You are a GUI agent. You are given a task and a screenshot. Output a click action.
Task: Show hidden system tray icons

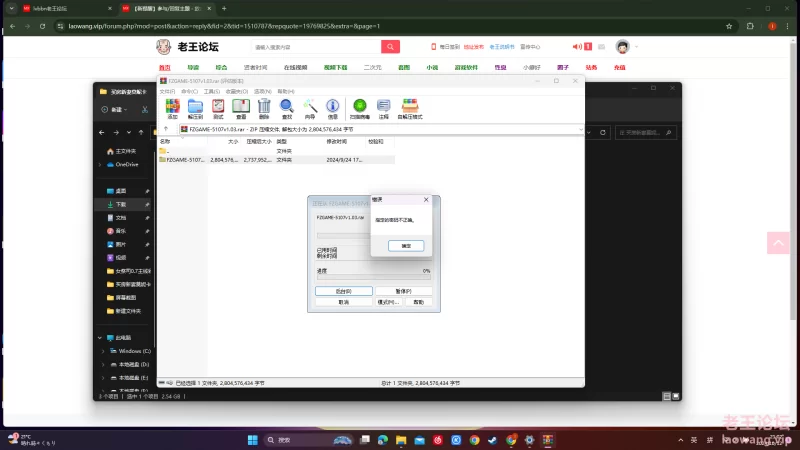(680, 440)
